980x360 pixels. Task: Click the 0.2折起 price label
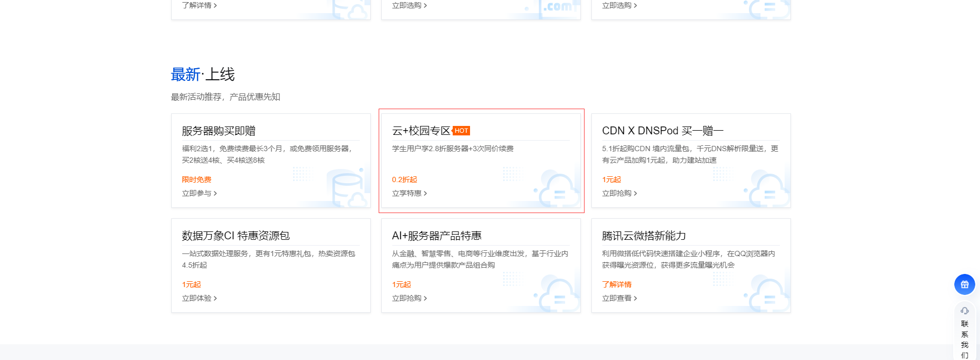404,179
